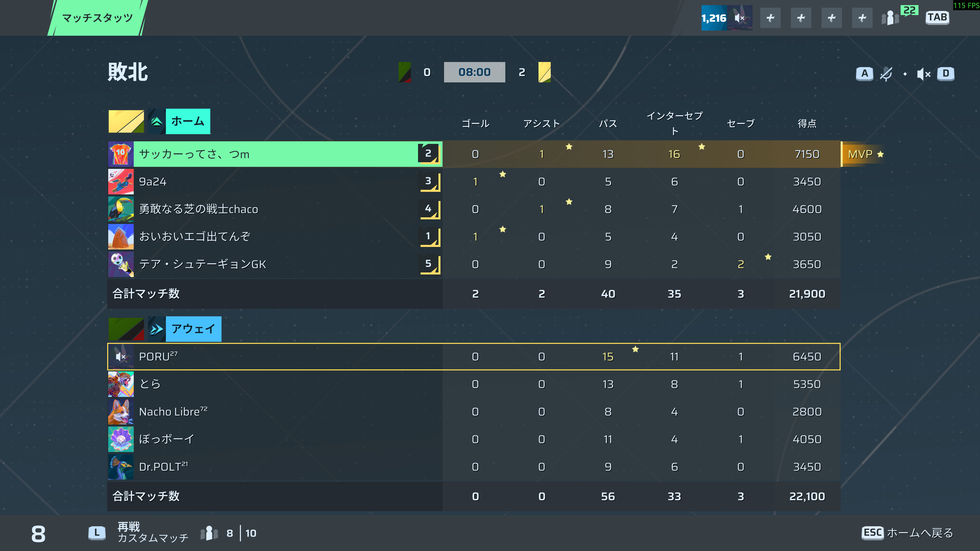This screenshot has height=551, width=980.
Task: Unmute PORU player in away team
Action: tap(121, 357)
